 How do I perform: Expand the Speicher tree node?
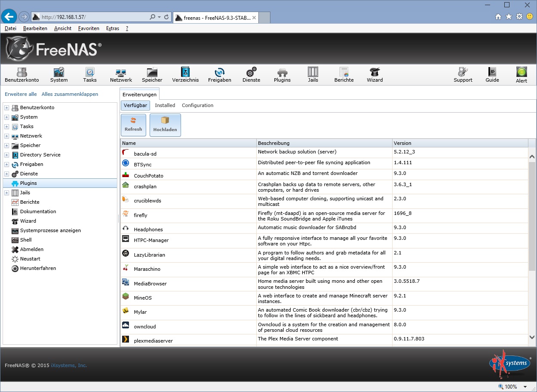pos(7,145)
